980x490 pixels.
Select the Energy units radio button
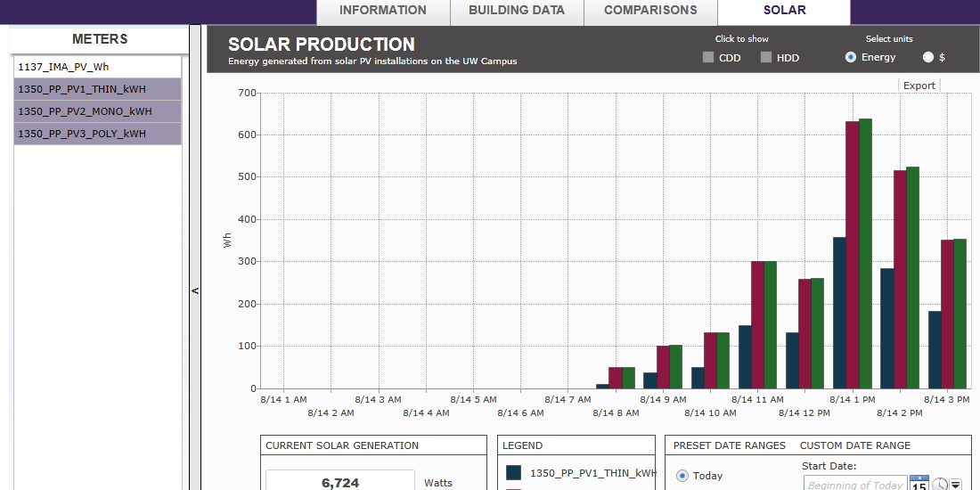pyautogui.click(x=851, y=57)
